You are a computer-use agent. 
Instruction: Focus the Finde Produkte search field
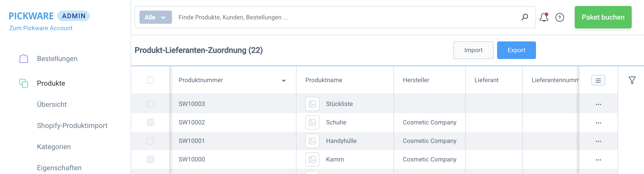(345, 17)
